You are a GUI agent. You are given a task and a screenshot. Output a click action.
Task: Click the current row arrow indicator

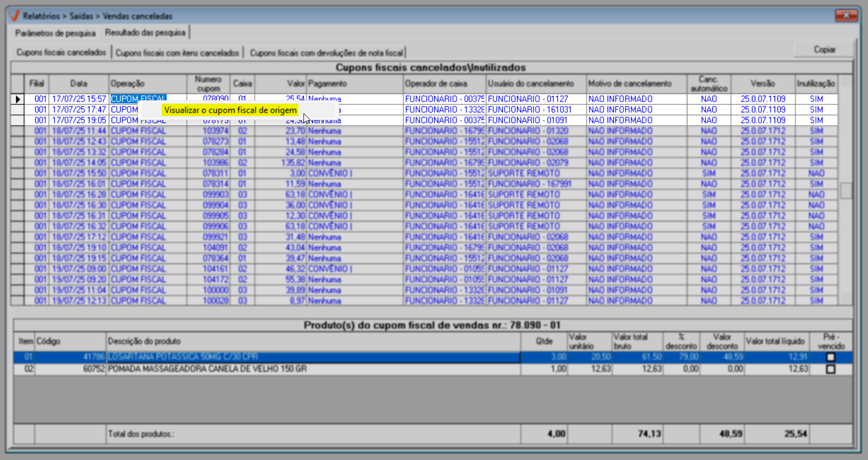coord(18,99)
